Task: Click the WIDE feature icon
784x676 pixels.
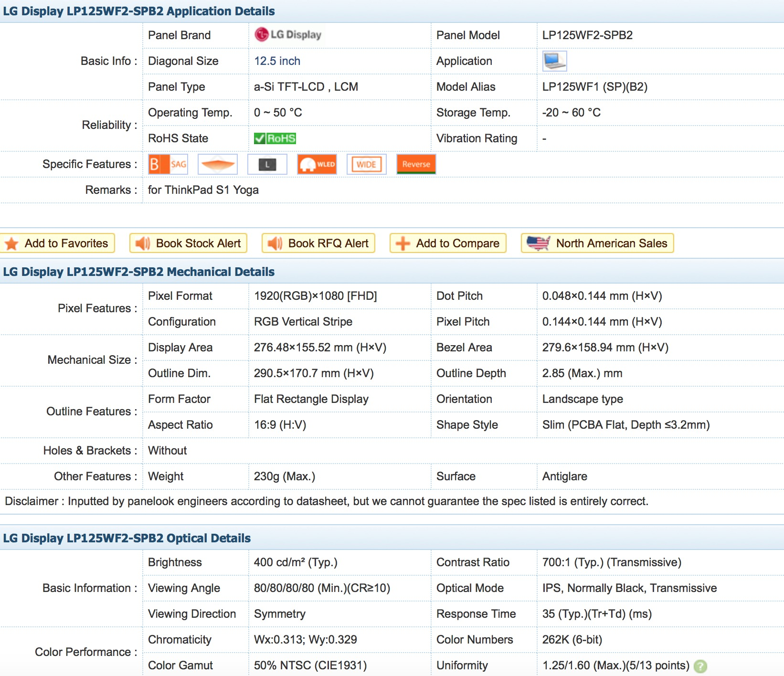Action: click(367, 164)
